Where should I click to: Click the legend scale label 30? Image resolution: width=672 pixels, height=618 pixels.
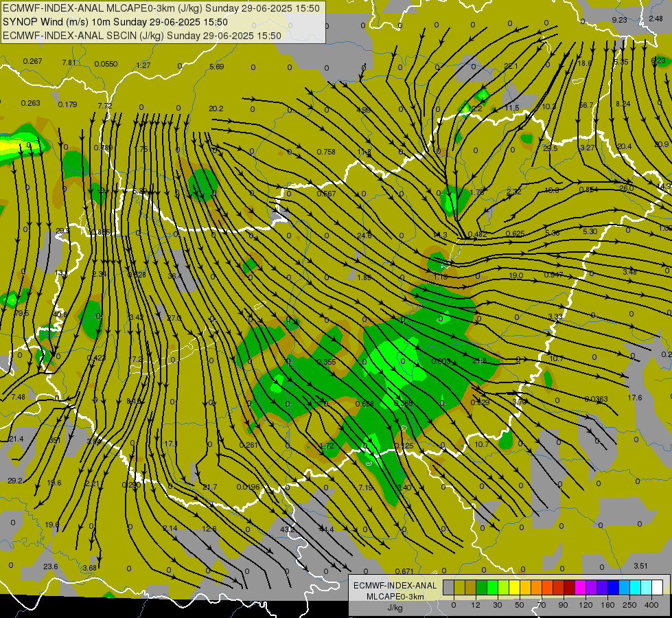click(498, 605)
